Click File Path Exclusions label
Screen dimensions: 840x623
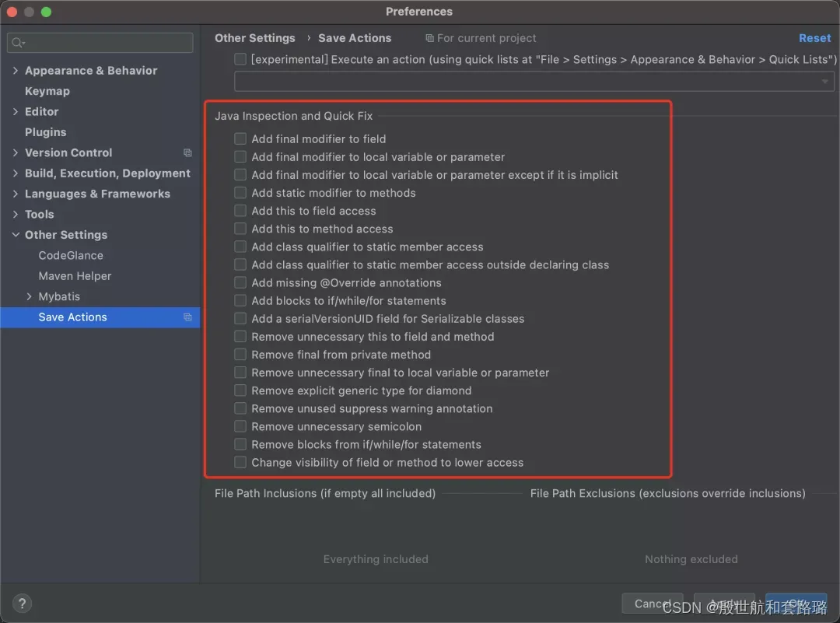pyautogui.click(x=667, y=493)
